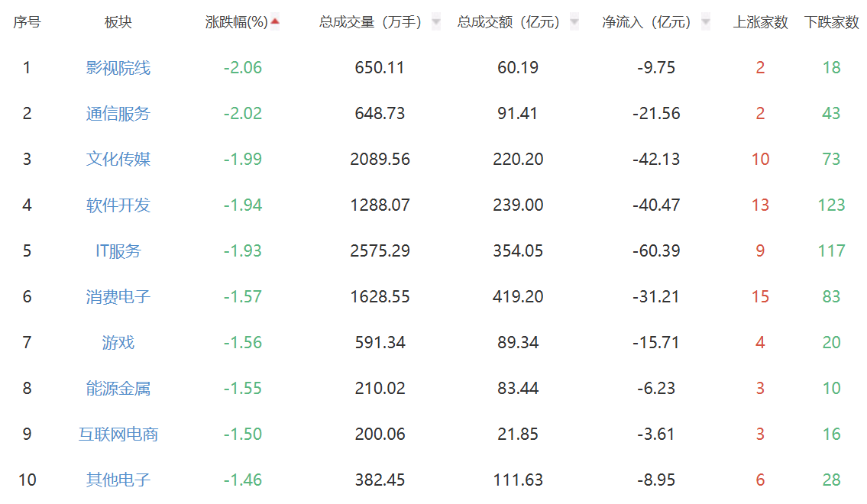Open the 通信服务 sector link
The height and width of the screenshot is (504, 867).
pos(118,114)
